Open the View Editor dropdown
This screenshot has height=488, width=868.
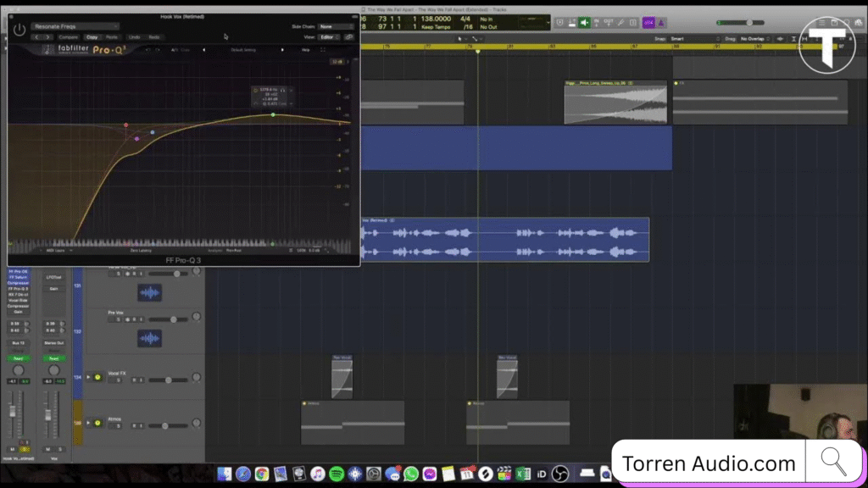point(329,37)
